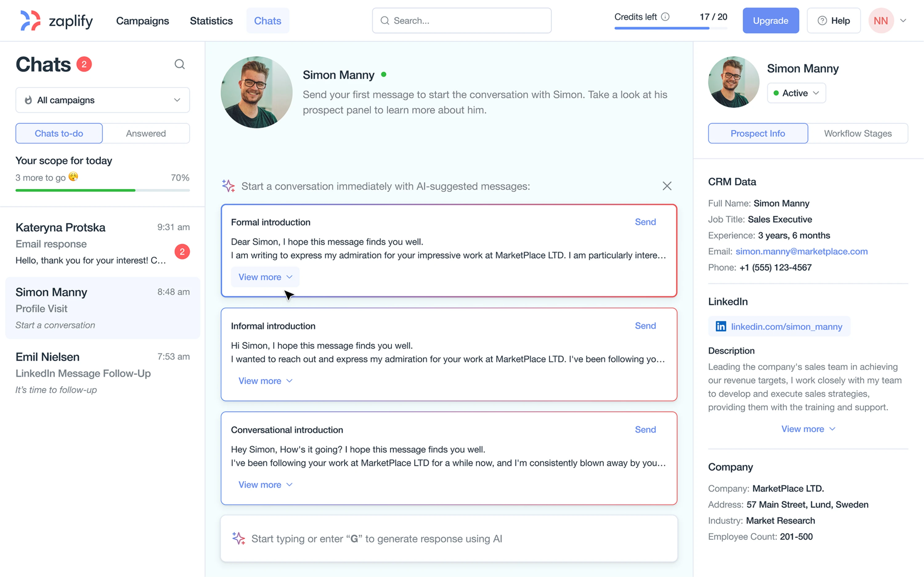Open Simon's linkedin.com/simon_manny profile link
Viewport: 924px width, 577px height.
point(787,326)
